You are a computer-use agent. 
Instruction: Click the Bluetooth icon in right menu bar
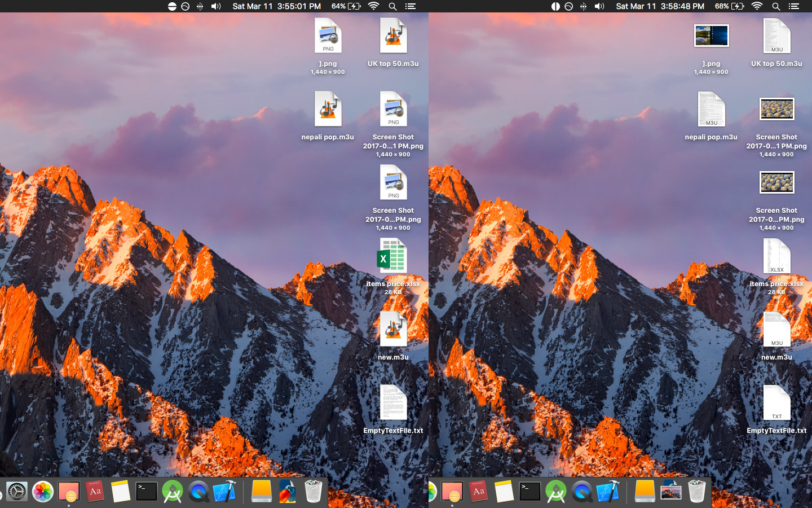[x=583, y=6]
